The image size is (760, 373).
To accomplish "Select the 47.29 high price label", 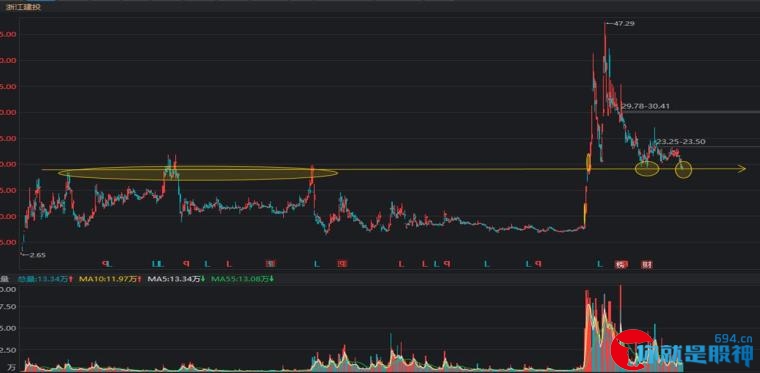I will [x=624, y=23].
